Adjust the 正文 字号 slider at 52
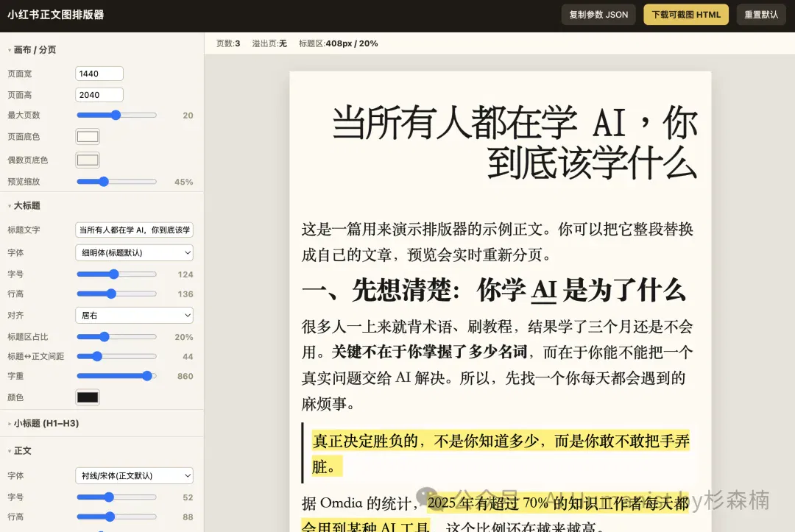The height and width of the screenshot is (532, 795). point(116,497)
